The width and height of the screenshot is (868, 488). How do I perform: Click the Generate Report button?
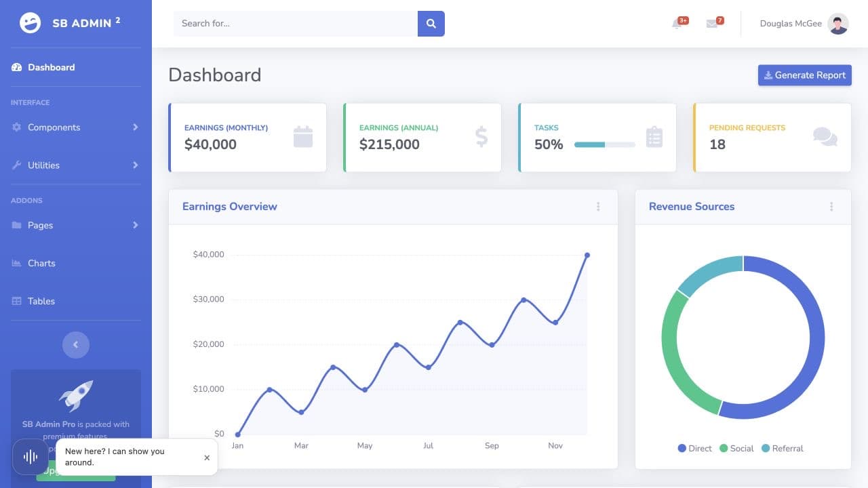805,75
